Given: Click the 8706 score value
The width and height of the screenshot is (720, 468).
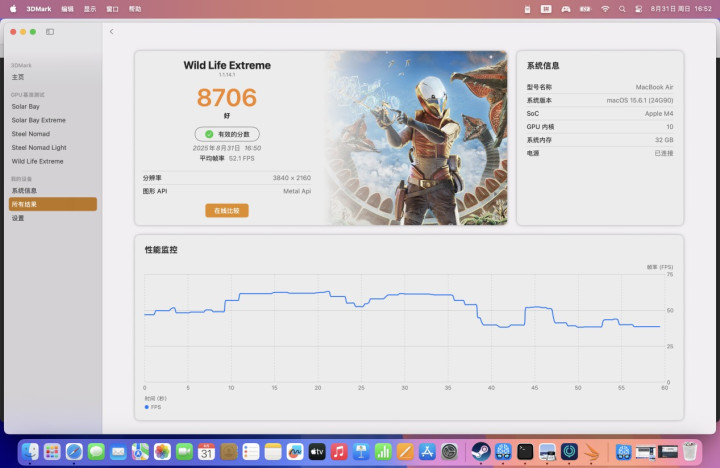Looking at the screenshot, I should point(227,97).
